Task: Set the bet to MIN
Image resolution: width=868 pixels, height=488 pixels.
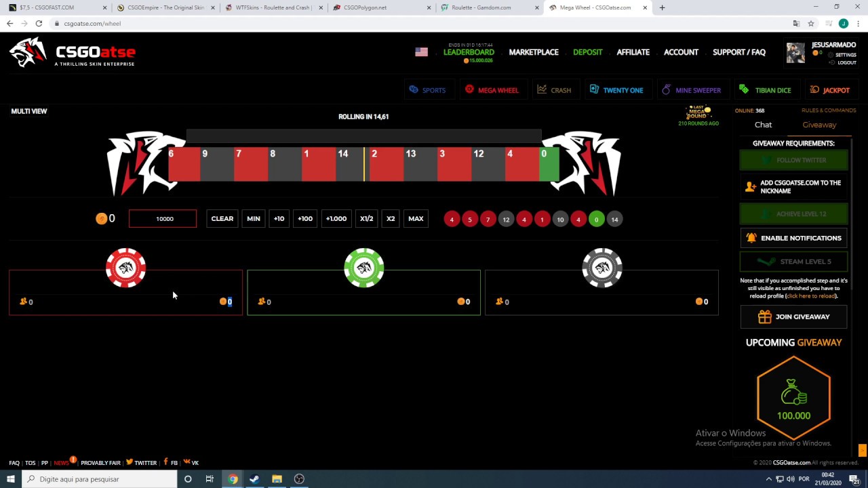Action: [253, 219]
